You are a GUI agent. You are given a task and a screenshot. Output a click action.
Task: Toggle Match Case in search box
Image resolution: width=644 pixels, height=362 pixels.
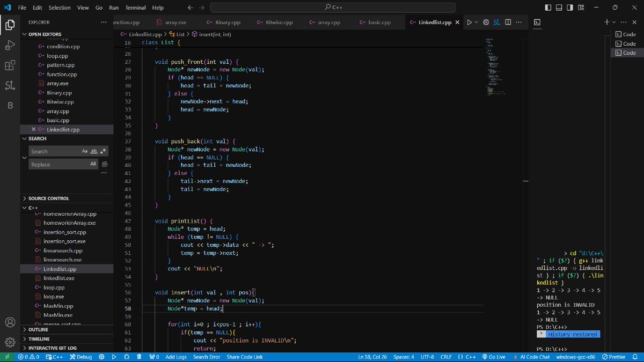point(85,151)
